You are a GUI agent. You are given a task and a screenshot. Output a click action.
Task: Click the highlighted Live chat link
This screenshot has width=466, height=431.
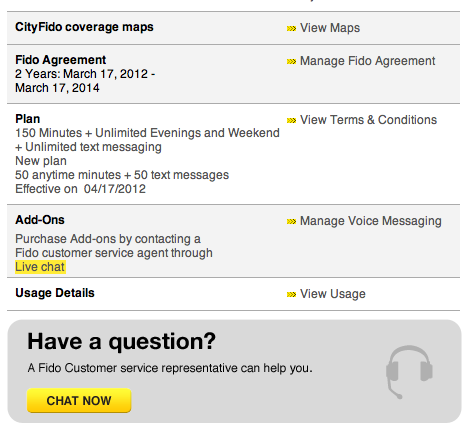40,267
